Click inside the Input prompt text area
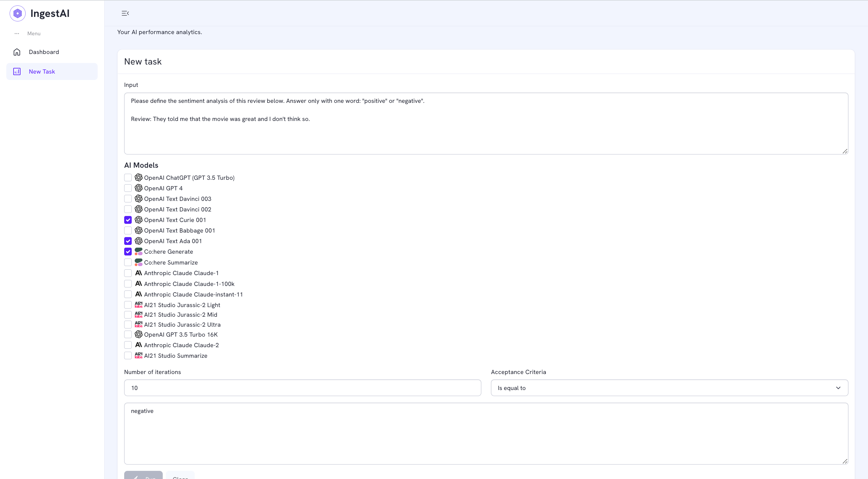 tap(486, 123)
